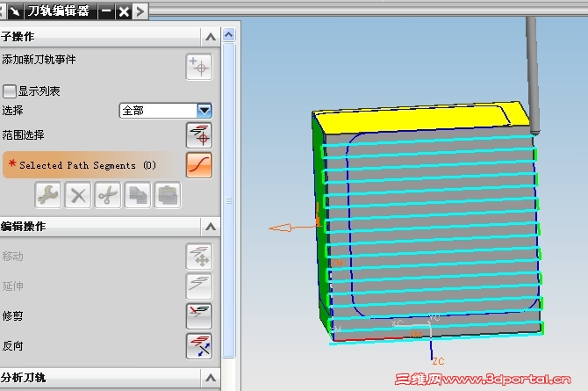Click the right arrow icon in the title bar

[x=140, y=11]
